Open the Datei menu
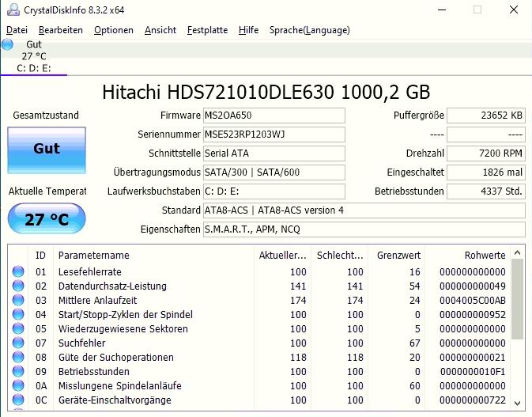Screen dimensions: 532x417 17,30
